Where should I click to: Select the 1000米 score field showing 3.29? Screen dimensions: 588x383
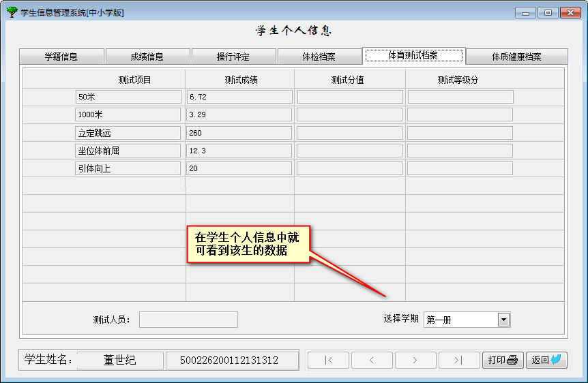pos(239,114)
